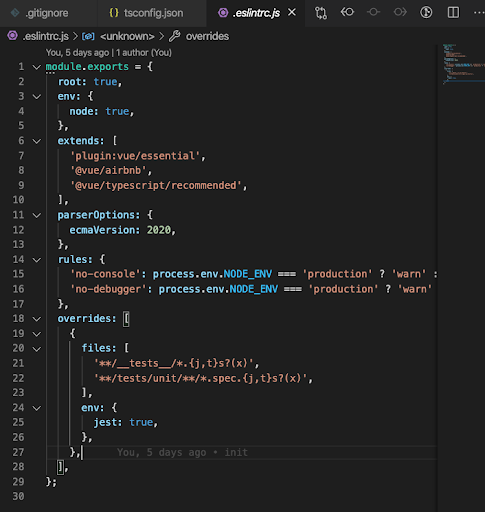Click the curly braces icon on tsconfig.json tab
This screenshot has height=512, width=485.
click(x=114, y=13)
